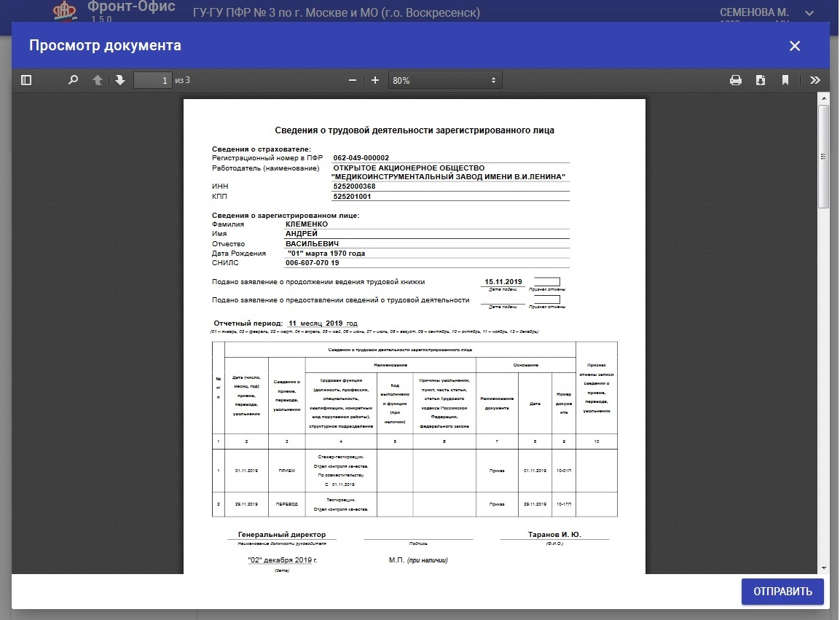Click the scrollbar down arrow
Screen dimensions: 840x620
point(824,568)
